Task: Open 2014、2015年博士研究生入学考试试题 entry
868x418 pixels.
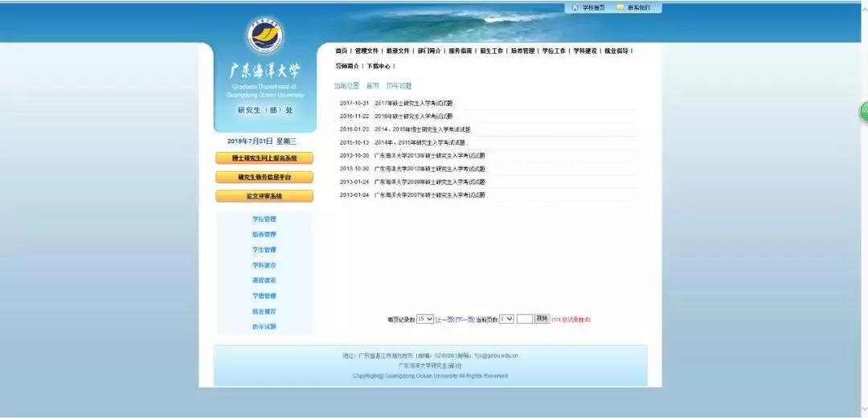Action: point(423,129)
